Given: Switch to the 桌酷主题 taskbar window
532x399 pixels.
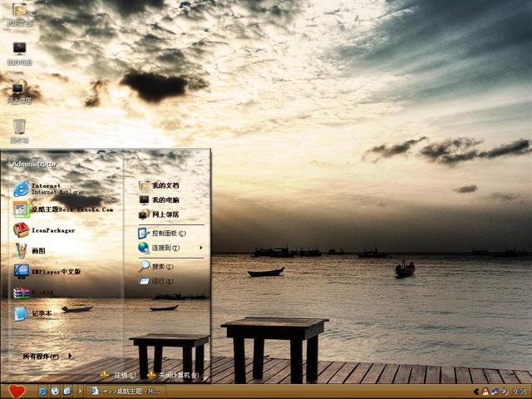Looking at the screenshot, I should (125, 391).
